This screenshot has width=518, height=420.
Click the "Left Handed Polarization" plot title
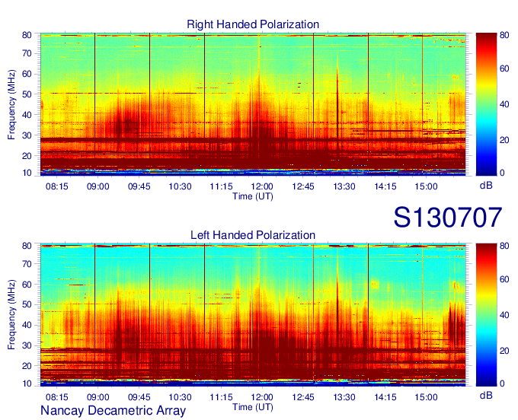[x=253, y=235]
